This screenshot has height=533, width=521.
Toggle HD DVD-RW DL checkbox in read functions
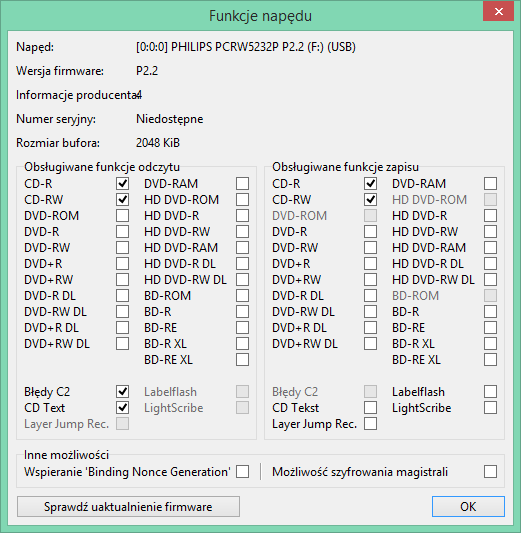tap(242, 279)
